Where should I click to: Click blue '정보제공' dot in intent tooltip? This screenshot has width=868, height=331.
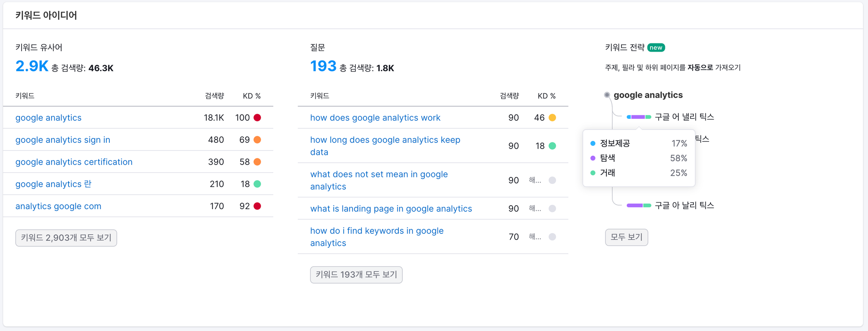click(x=593, y=143)
